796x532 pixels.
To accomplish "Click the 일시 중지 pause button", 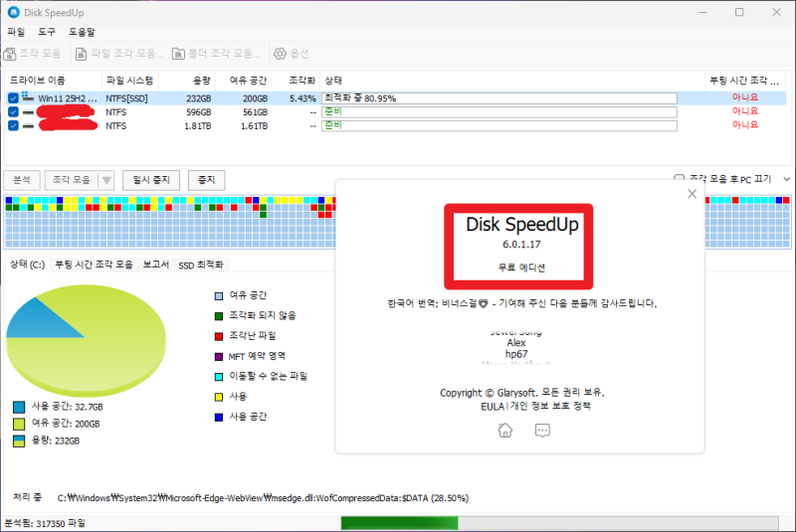I will click(151, 180).
